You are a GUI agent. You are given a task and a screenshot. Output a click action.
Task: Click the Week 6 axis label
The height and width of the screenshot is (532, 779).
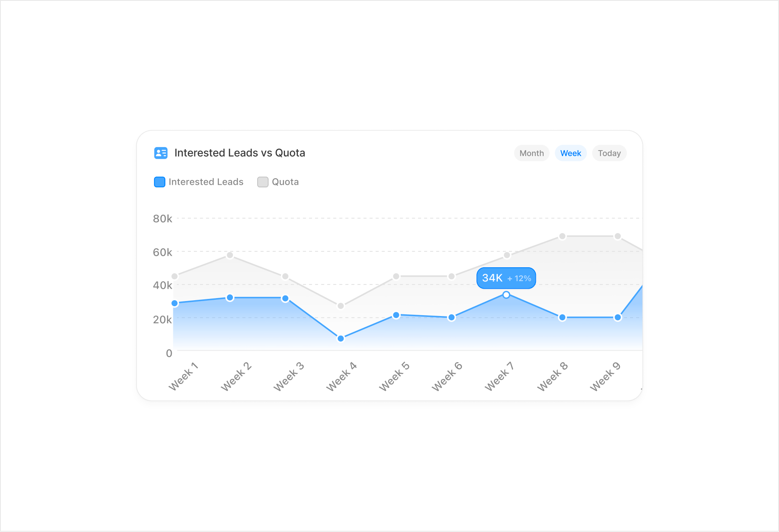[x=447, y=376]
